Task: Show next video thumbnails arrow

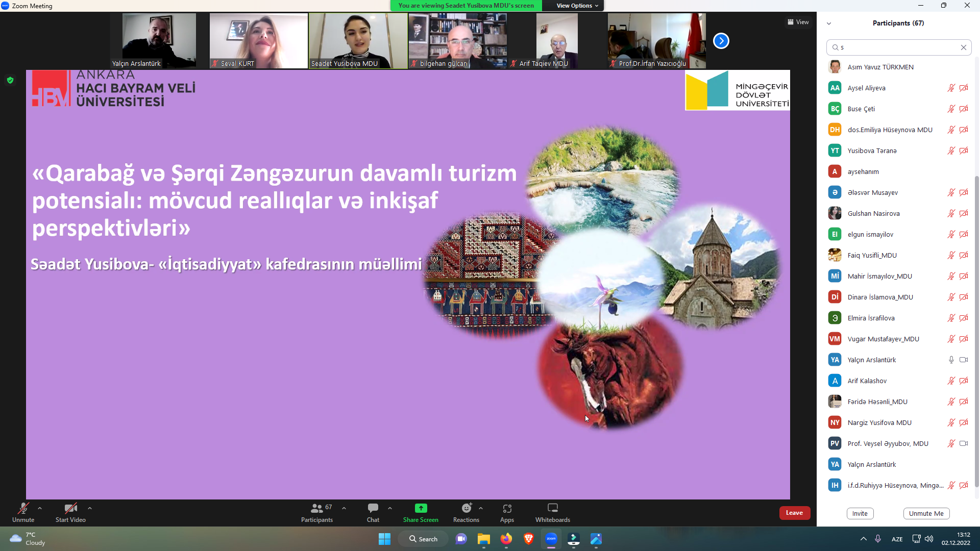Action: pyautogui.click(x=721, y=41)
